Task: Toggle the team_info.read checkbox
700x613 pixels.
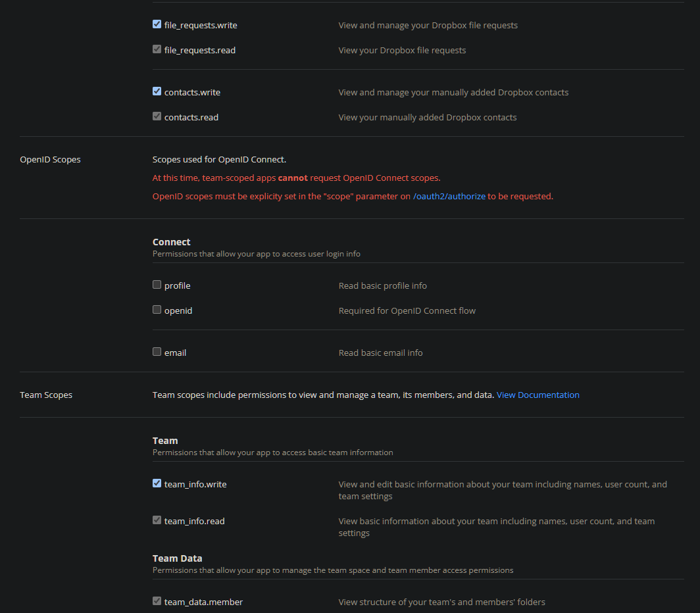Action: pos(157,520)
